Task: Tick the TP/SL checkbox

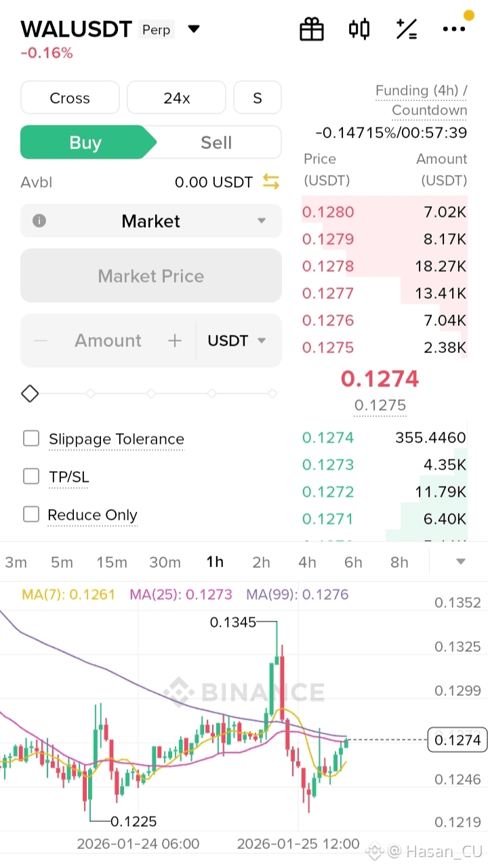Action: point(31,476)
